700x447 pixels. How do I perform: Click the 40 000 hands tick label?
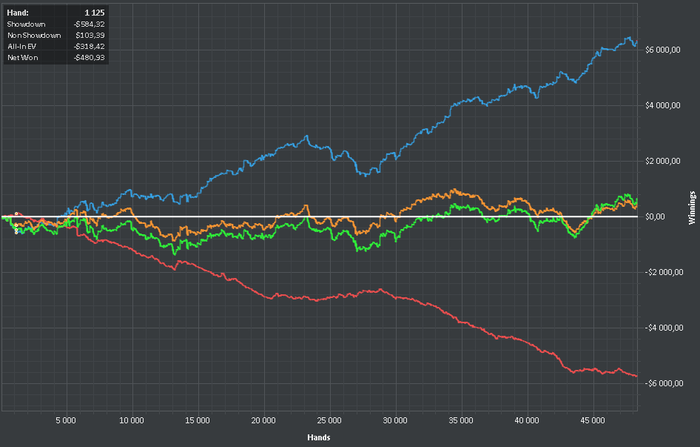click(x=527, y=421)
